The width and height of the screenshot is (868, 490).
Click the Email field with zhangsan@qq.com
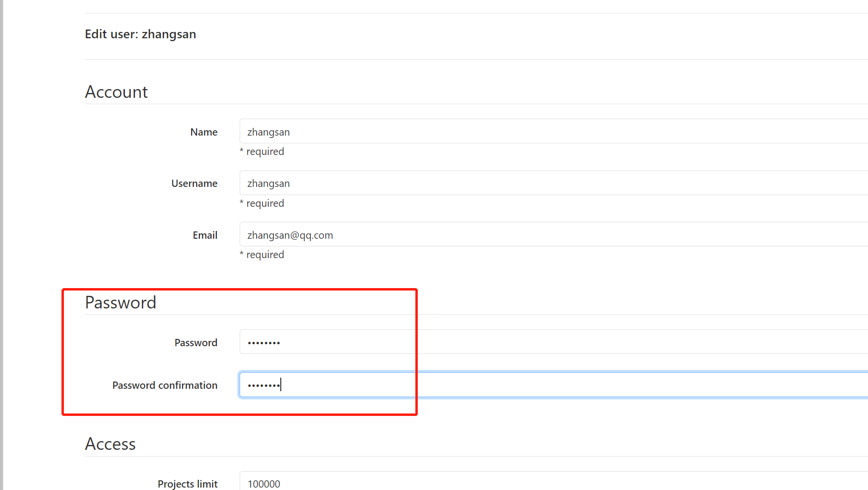point(554,234)
